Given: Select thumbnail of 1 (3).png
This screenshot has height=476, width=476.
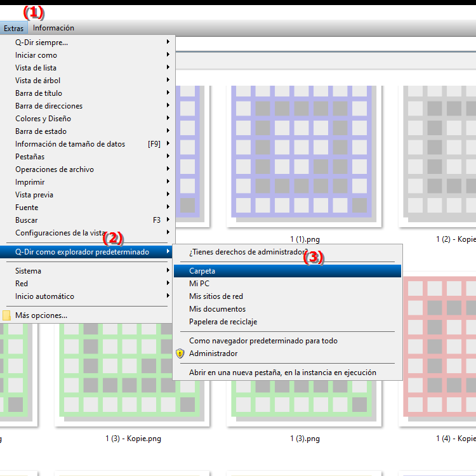Looking at the screenshot, I should (x=304, y=404).
